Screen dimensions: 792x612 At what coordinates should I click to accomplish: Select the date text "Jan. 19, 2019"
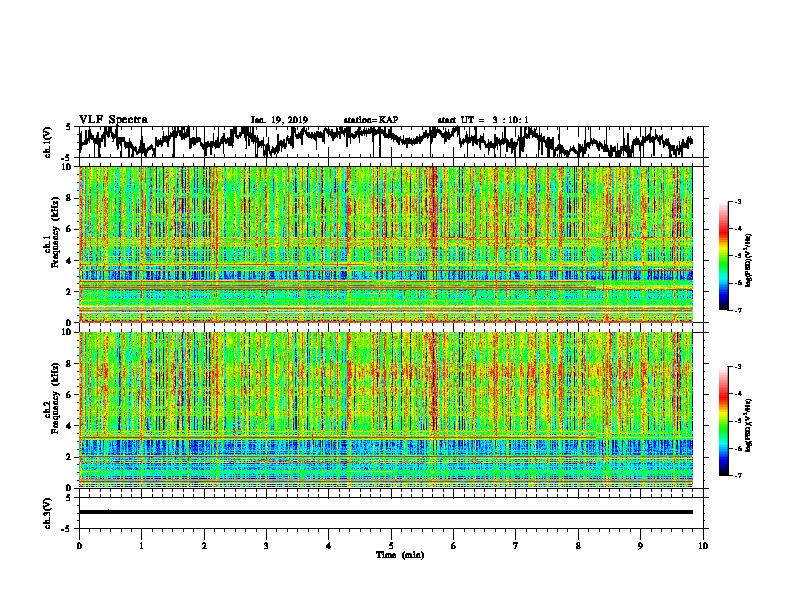[x=279, y=120]
